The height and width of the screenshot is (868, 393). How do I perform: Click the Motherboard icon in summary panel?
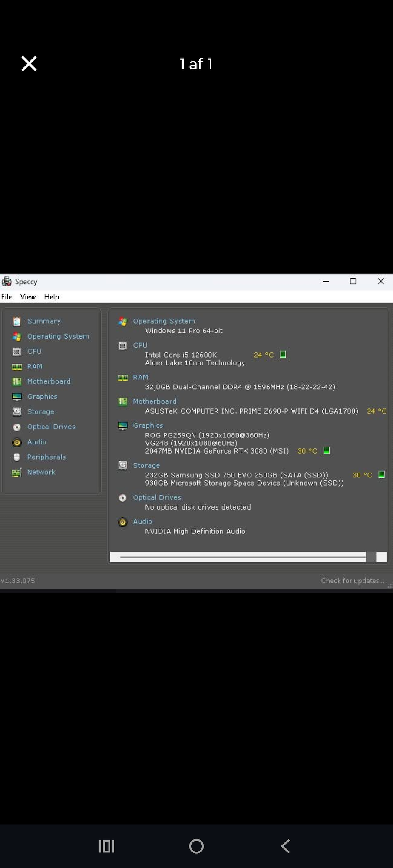click(x=123, y=401)
